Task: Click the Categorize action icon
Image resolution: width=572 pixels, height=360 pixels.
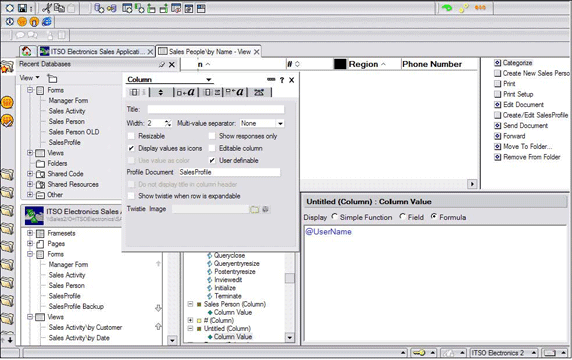Action: tap(498, 63)
